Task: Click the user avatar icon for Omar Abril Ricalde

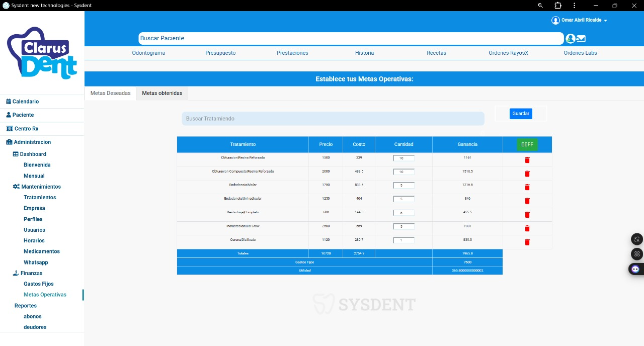Action: pyautogui.click(x=555, y=20)
